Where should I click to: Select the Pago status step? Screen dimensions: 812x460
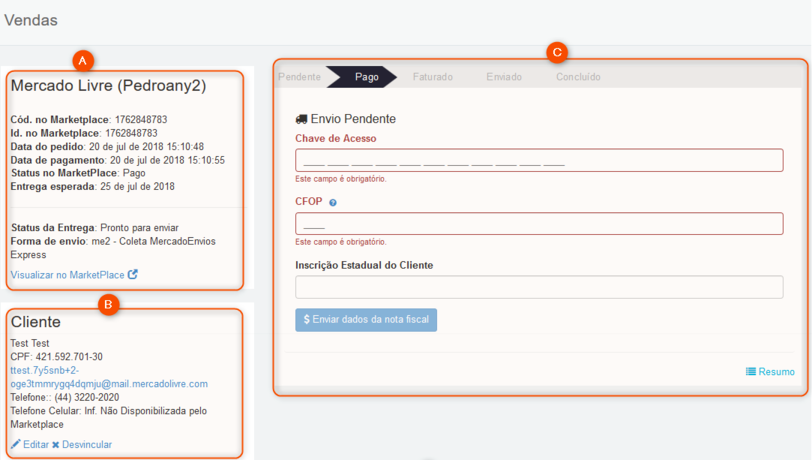point(366,77)
